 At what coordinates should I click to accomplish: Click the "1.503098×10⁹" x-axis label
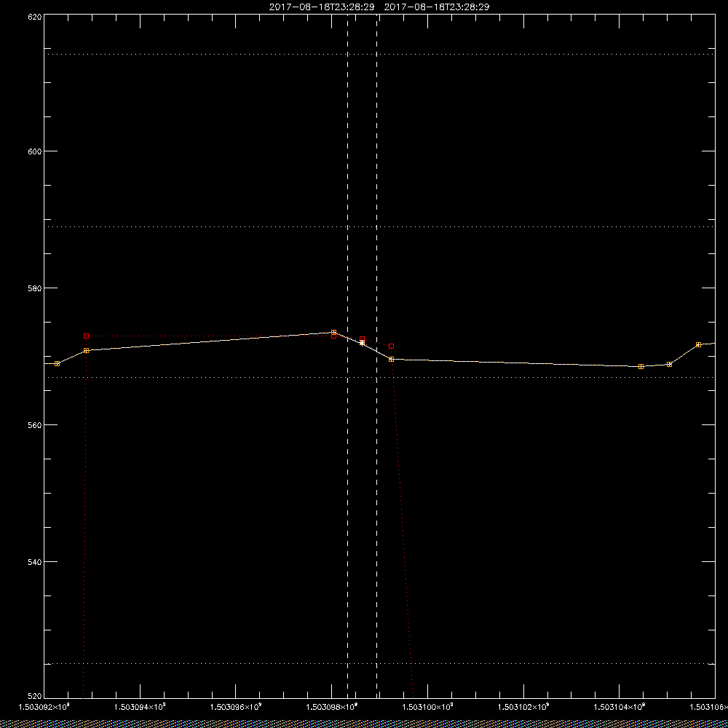332,707
